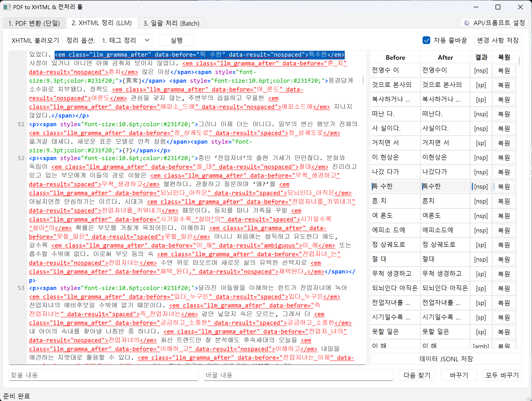Screen dimensions: 532x401
Task: Open the 3. 일괄 처리 (Batch) tab
Action: (171, 23)
